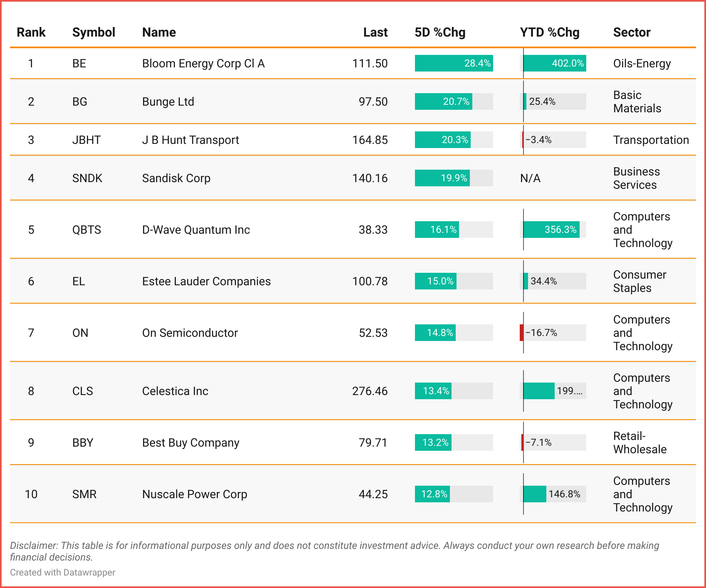The width and height of the screenshot is (706, 588).
Task: Select the Last price column header
Action: tap(375, 32)
